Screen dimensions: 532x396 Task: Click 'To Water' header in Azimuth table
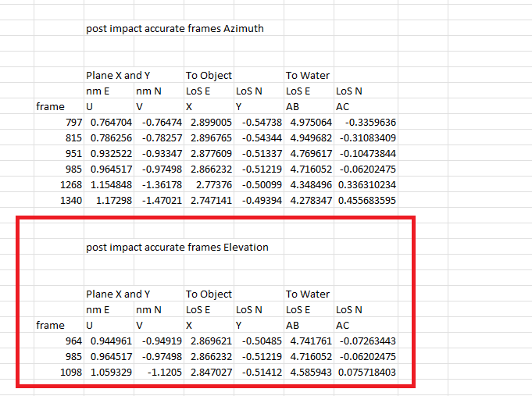click(307, 76)
